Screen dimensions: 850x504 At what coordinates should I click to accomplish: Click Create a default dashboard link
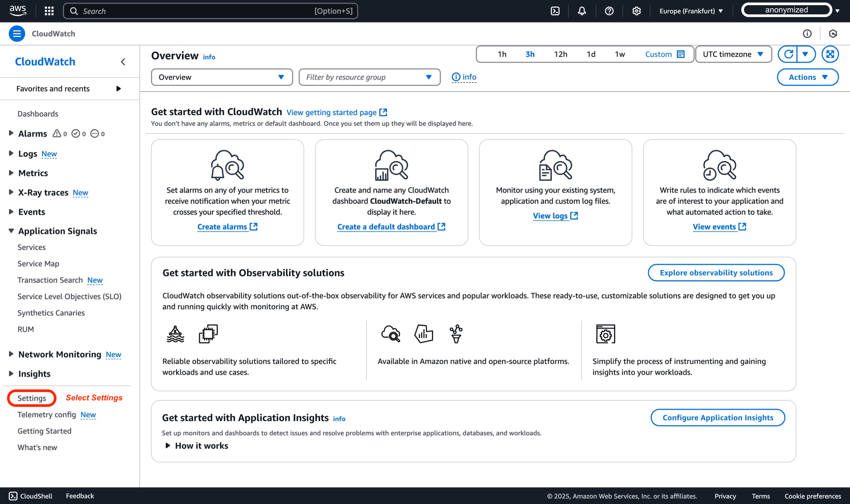(x=391, y=227)
